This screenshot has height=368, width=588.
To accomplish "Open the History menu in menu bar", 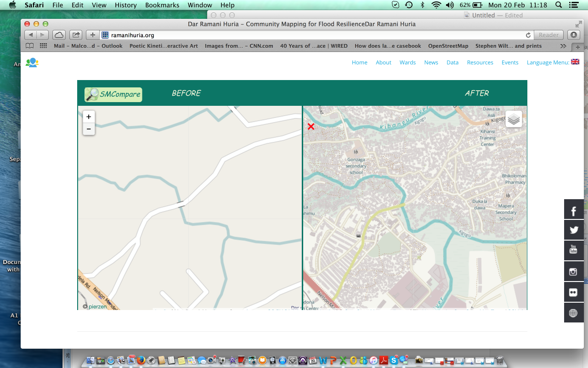I will 126,5.
